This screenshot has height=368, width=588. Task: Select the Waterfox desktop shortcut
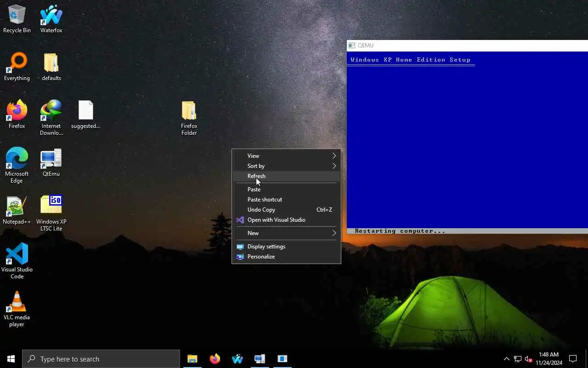(51, 19)
